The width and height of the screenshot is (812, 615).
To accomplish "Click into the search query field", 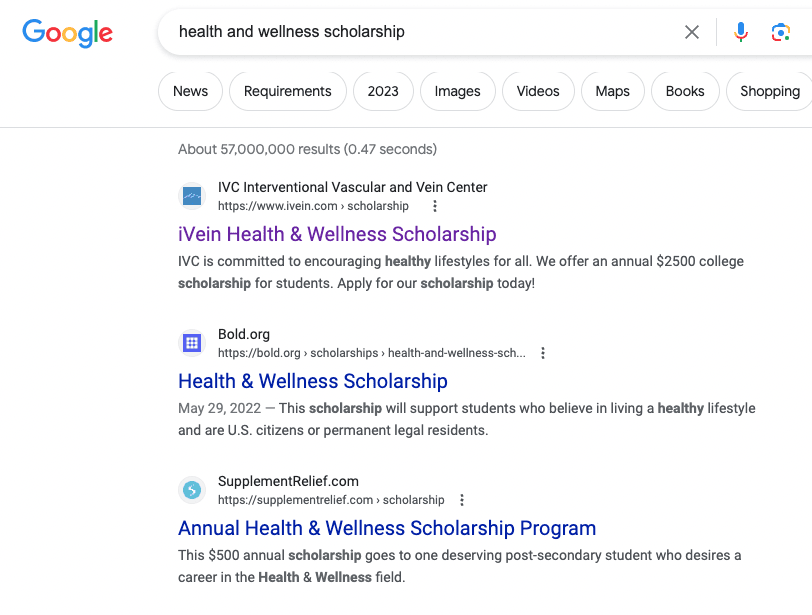I will click(x=425, y=32).
